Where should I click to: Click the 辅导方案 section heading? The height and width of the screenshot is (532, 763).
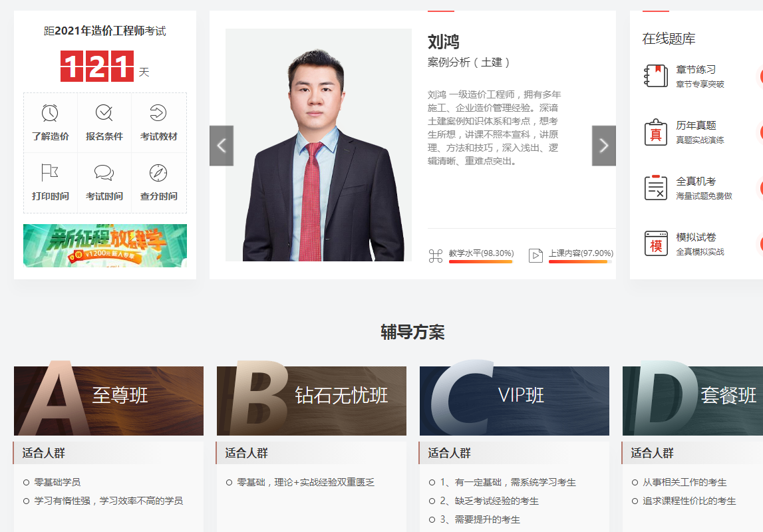pyautogui.click(x=412, y=332)
